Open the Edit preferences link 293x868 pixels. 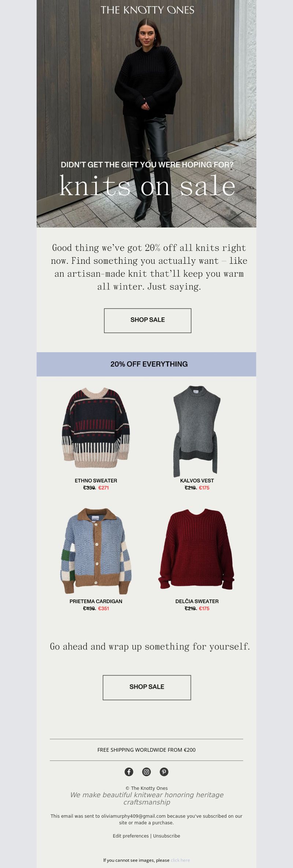click(131, 836)
